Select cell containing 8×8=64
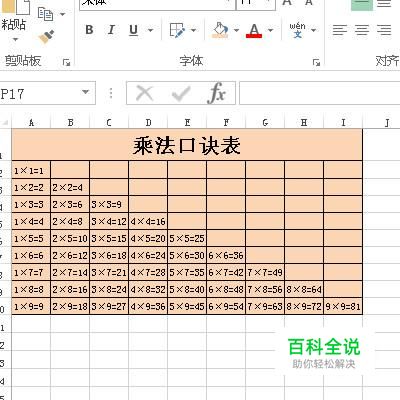400x400 pixels. point(304,289)
